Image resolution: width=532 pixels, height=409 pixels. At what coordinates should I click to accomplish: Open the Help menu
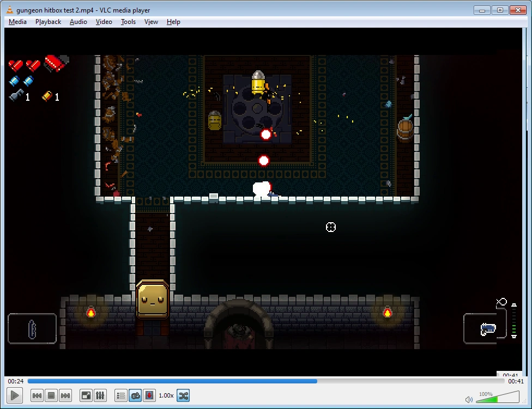click(x=173, y=22)
